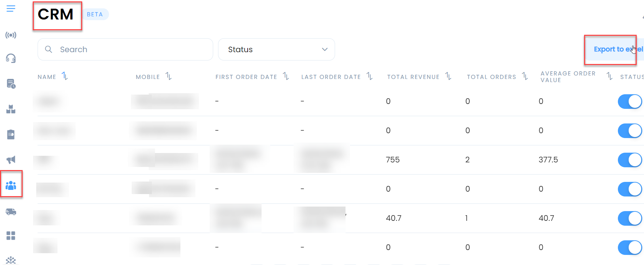Open the Status filter dropdown
Screen dimensions: 644x265
(276, 49)
